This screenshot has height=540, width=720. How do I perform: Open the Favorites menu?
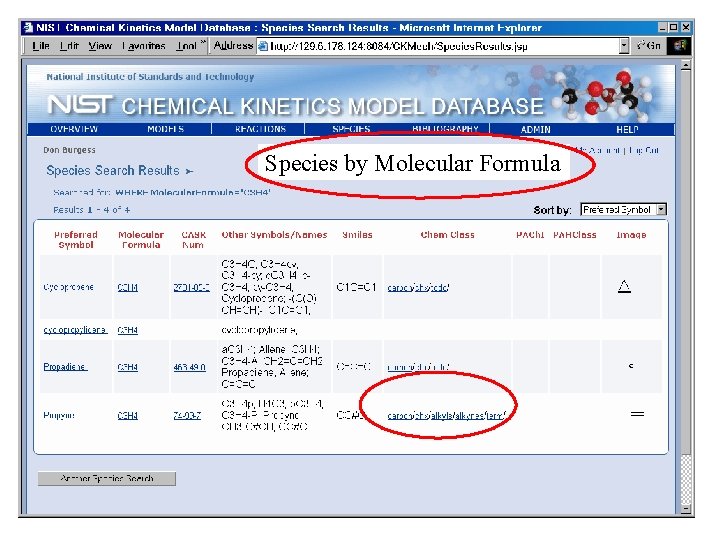coord(144,46)
